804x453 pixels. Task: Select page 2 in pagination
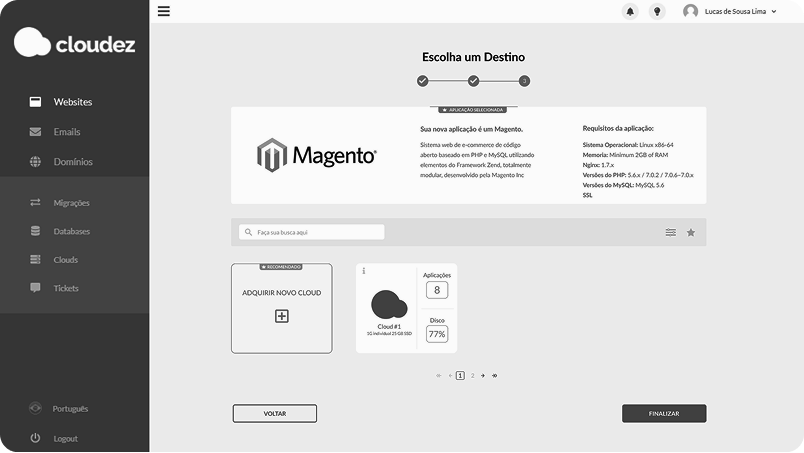pyautogui.click(x=472, y=376)
